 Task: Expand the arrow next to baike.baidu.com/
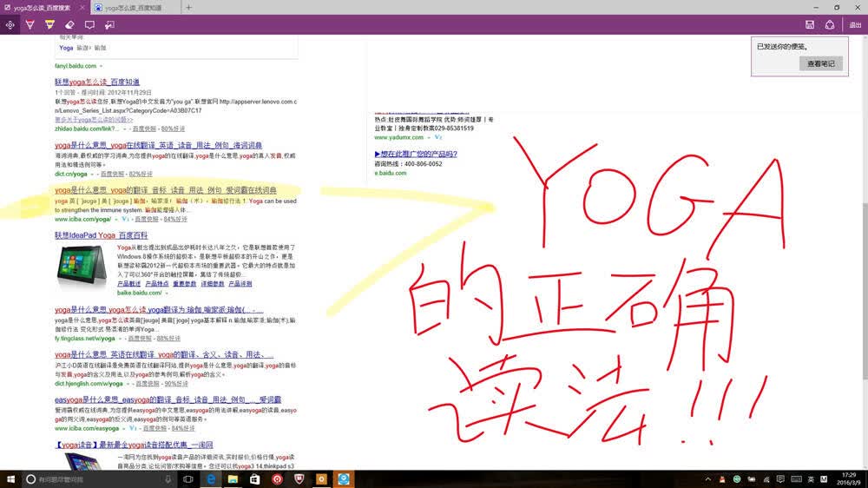click(166, 293)
